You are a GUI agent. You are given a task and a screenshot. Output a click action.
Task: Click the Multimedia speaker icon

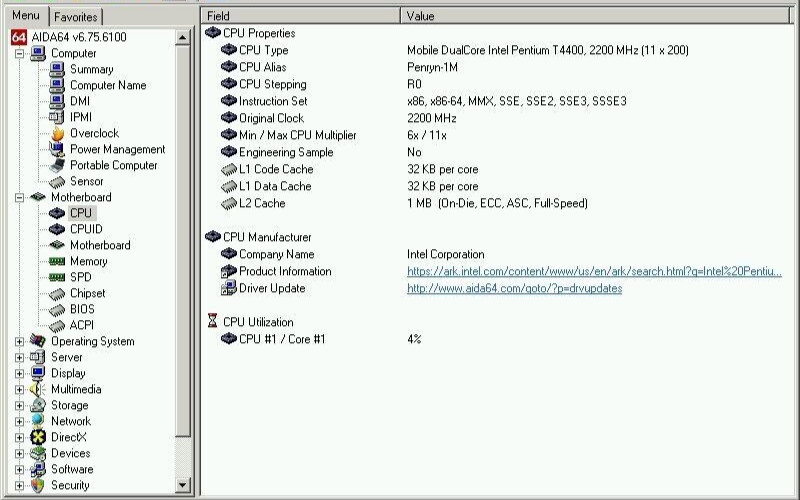(x=38, y=389)
